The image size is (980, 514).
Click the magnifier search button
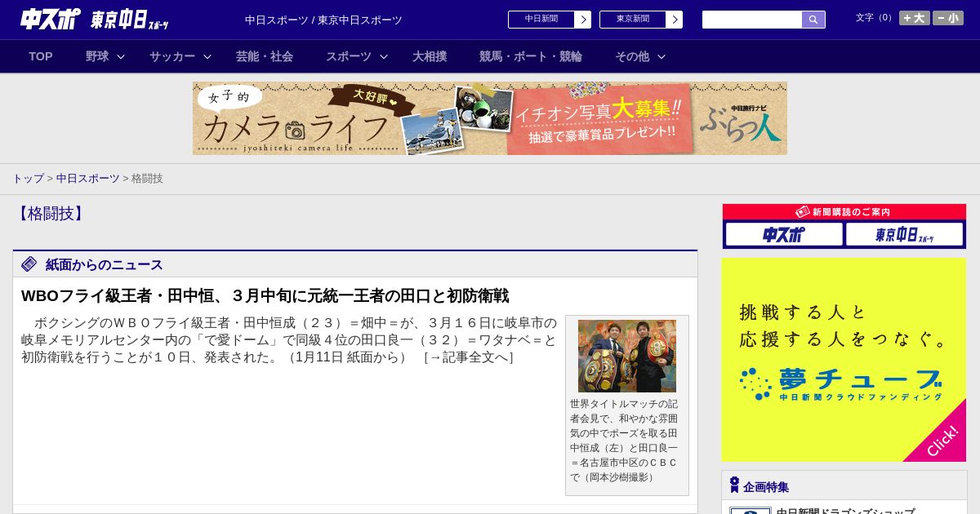(x=813, y=20)
